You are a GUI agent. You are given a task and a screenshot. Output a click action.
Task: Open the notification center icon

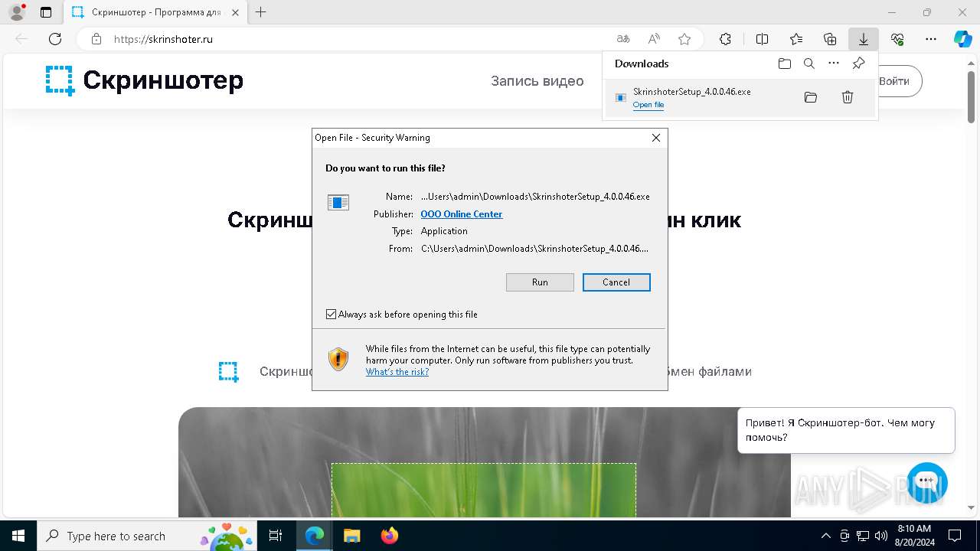[955, 536]
